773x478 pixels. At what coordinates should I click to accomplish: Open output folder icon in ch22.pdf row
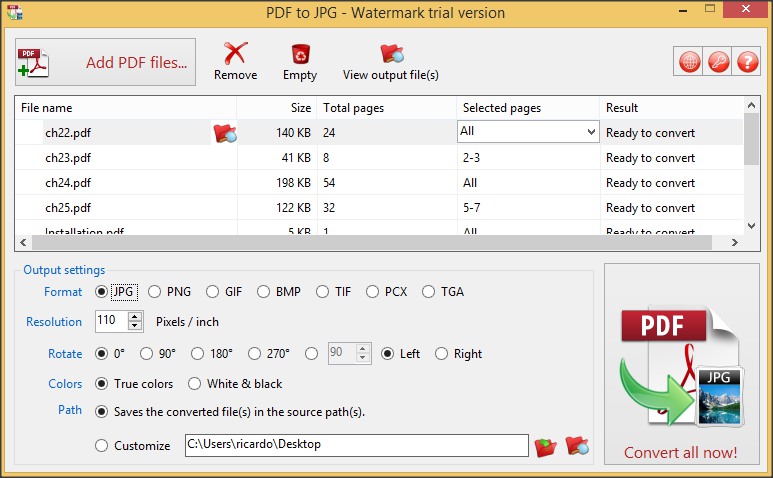click(225, 133)
